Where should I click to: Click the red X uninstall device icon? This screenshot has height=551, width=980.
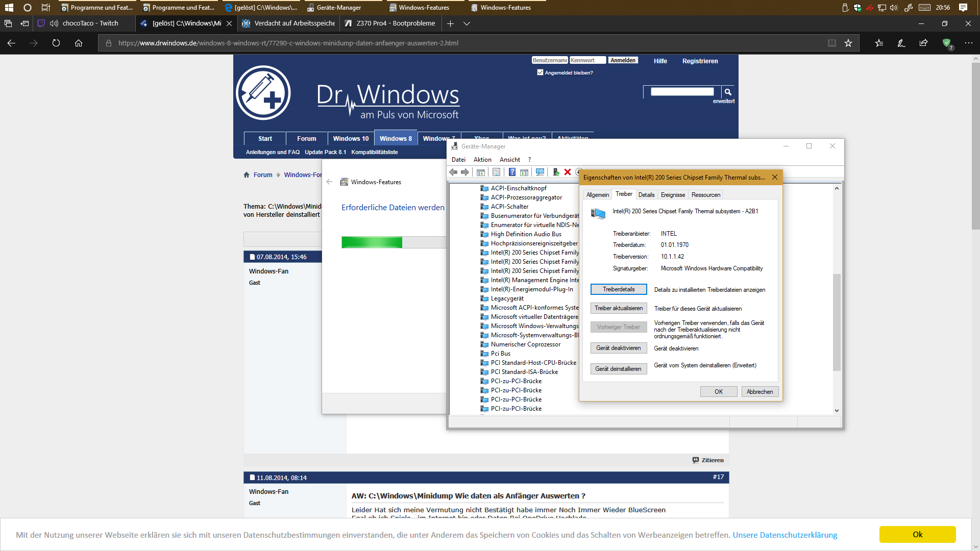point(568,172)
